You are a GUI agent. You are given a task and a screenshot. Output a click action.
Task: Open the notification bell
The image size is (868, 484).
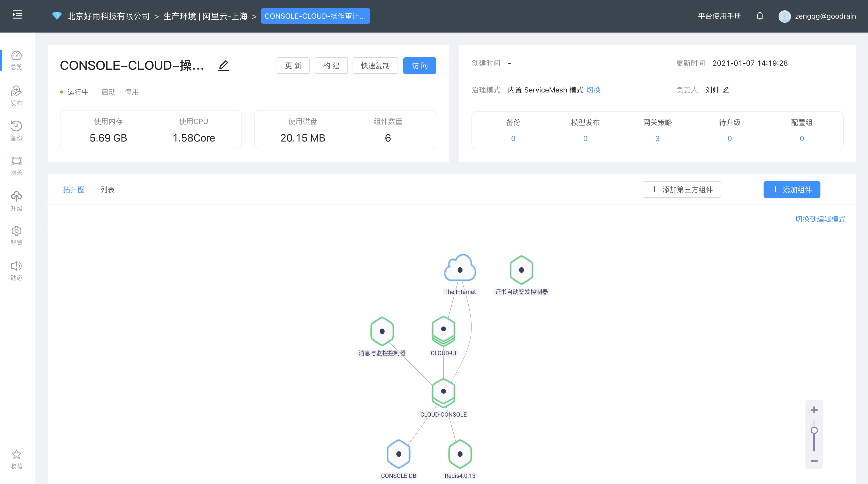click(760, 16)
